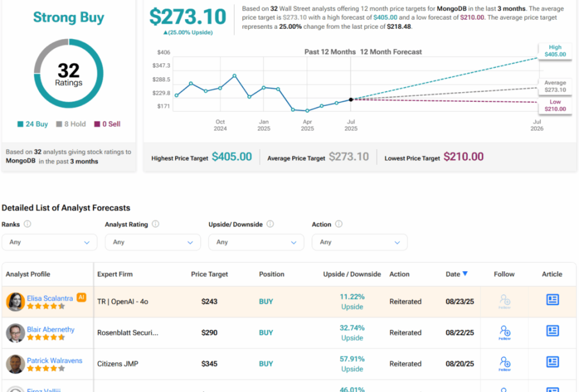This screenshot has height=392, width=579.
Task: Click the info icon next to Action filter
Action: tap(338, 224)
